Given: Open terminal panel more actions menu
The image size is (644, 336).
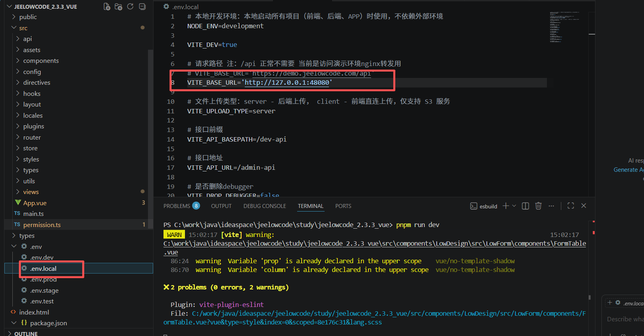Looking at the screenshot, I should (551, 206).
